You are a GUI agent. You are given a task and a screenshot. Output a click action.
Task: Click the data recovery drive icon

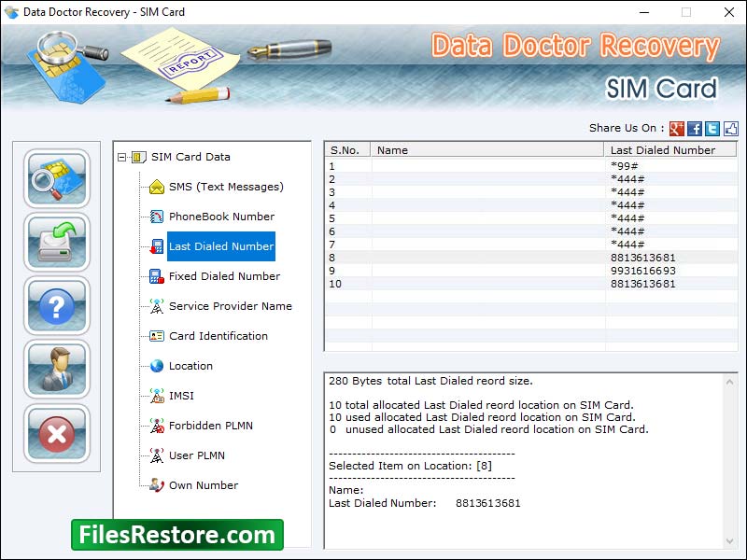[x=56, y=242]
